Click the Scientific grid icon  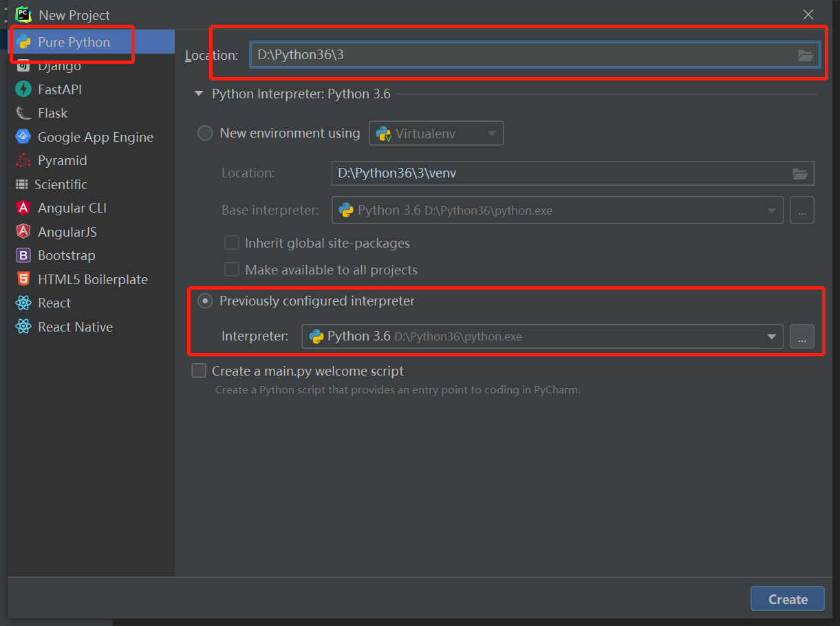(x=22, y=184)
